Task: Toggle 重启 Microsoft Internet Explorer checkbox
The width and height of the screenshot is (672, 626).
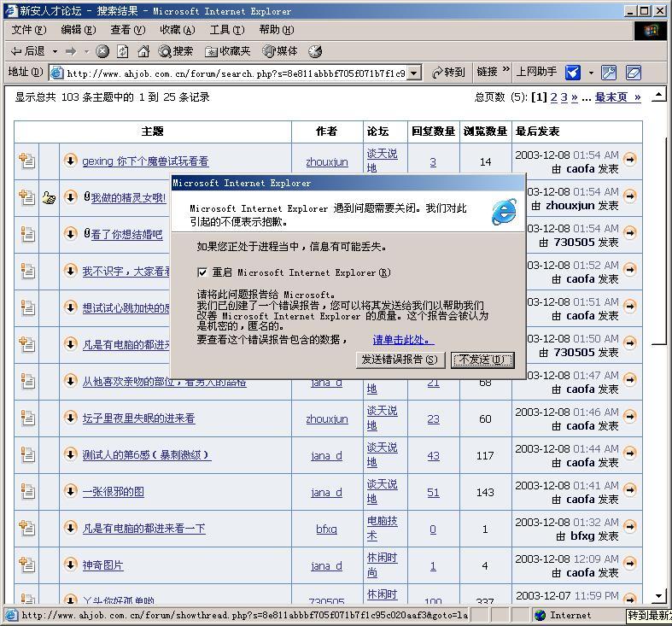Action: coord(202,272)
